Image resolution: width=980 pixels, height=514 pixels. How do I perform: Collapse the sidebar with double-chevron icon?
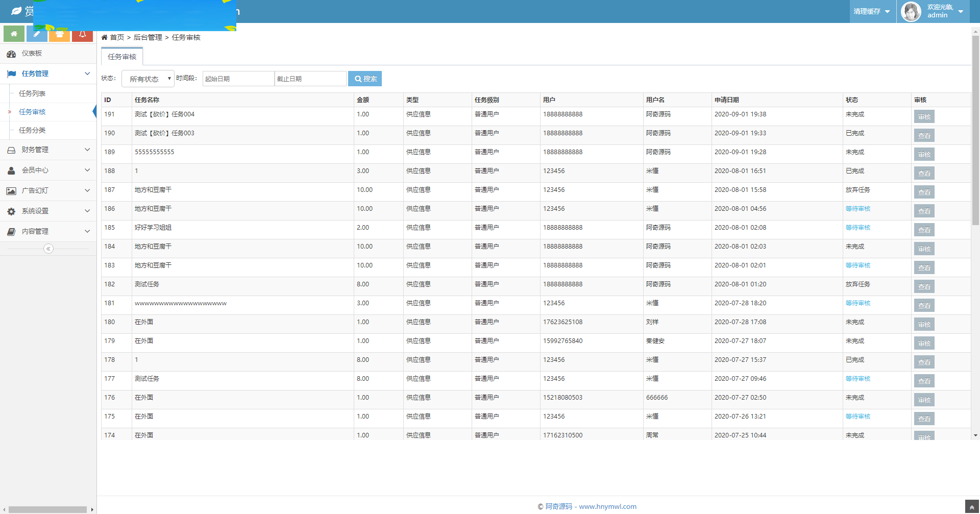click(48, 249)
